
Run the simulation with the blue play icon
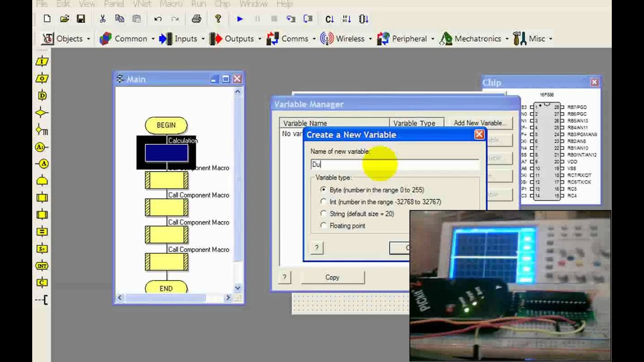[240, 19]
